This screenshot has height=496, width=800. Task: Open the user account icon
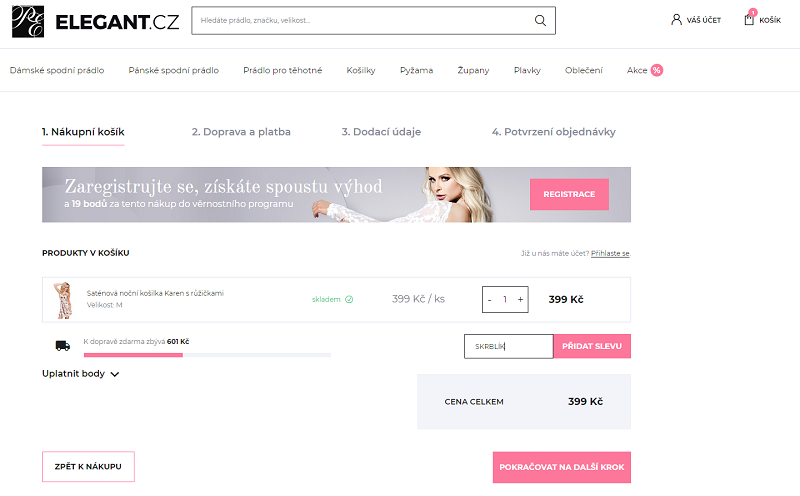[x=676, y=20]
